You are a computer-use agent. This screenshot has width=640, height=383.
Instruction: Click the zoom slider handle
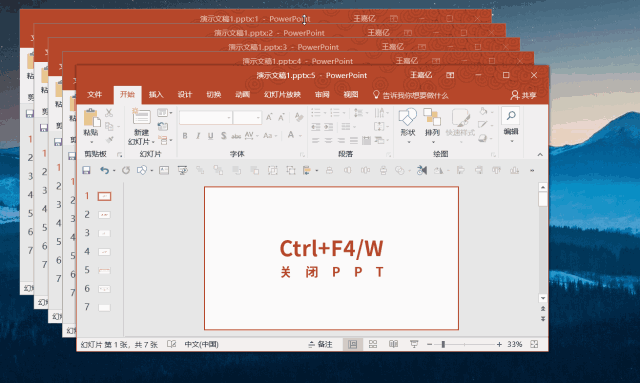pyautogui.click(x=443, y=344)
